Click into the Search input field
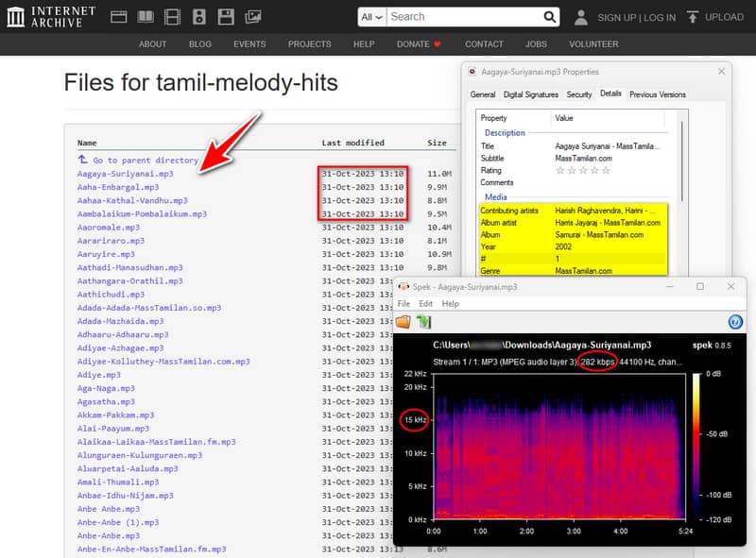Screen dimensions: 756x558 coord(465,17)
